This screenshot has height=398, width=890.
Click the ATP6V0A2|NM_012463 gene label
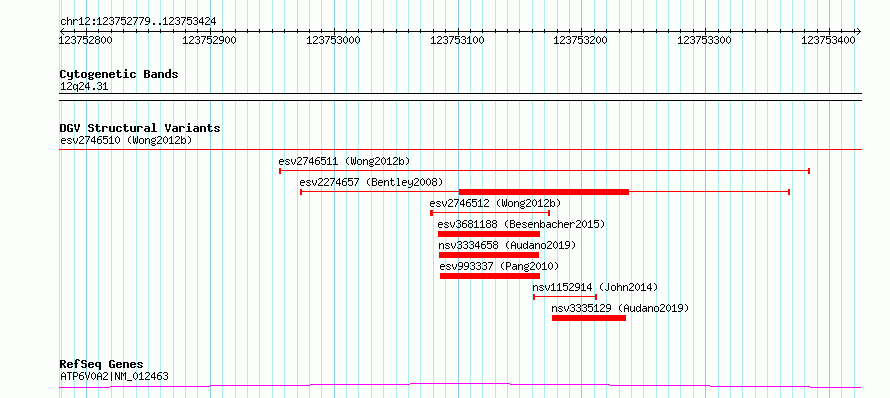[x=114, y=376]
